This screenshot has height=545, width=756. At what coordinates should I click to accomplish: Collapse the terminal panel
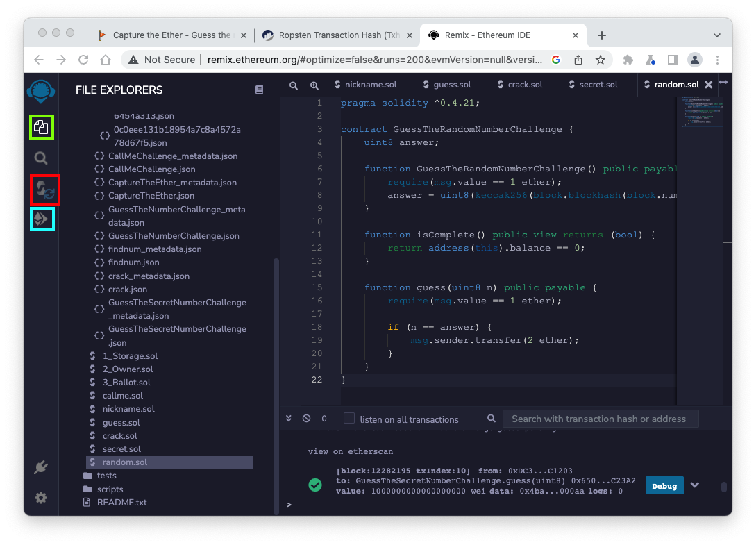tap(289, 419)
